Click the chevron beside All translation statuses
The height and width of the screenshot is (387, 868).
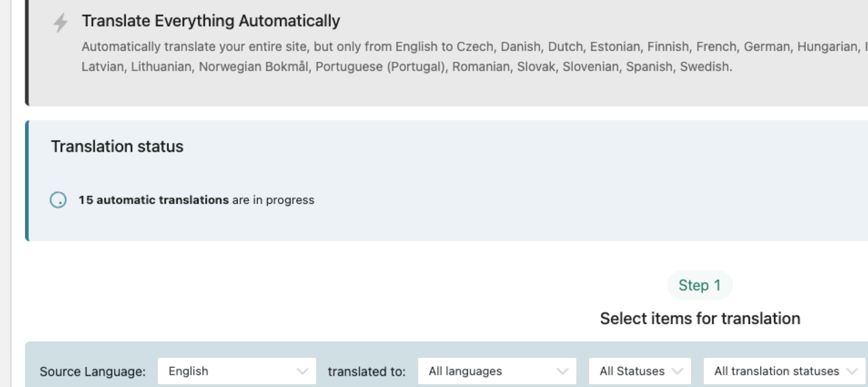click(852, 372)
